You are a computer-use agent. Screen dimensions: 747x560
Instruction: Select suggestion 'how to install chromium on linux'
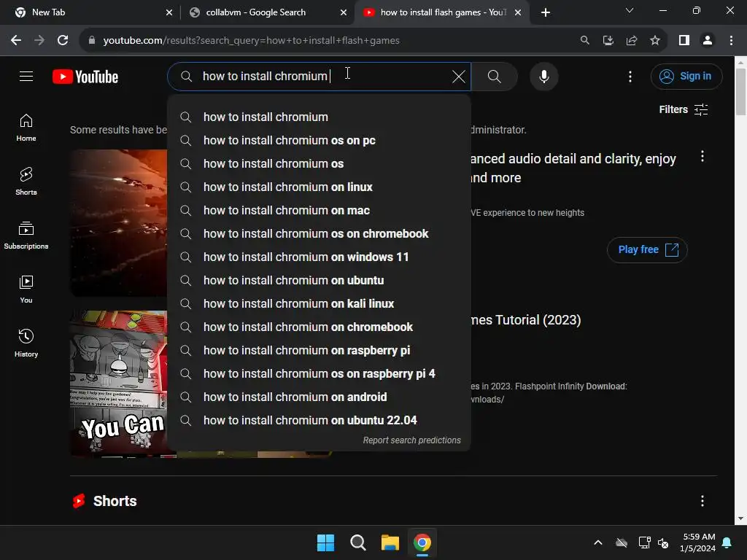[x=320, y=187]
